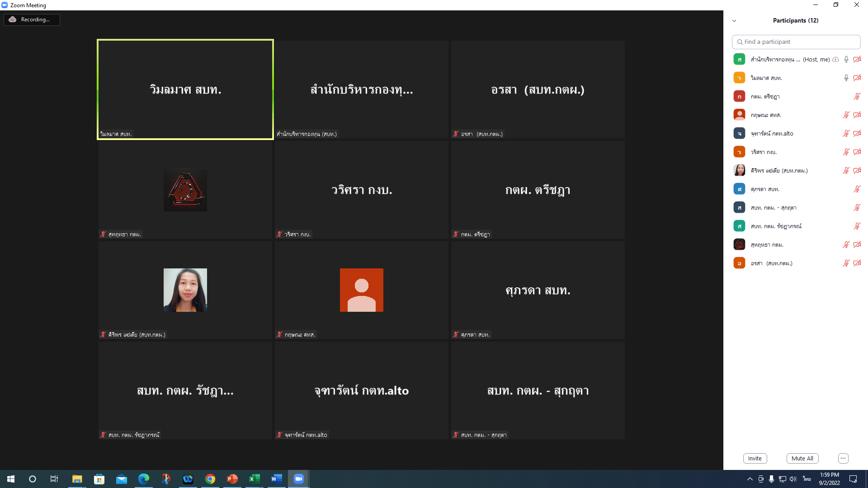Click in the Find a participant search field
Screen dimensions: 868x488
[796, 42]
